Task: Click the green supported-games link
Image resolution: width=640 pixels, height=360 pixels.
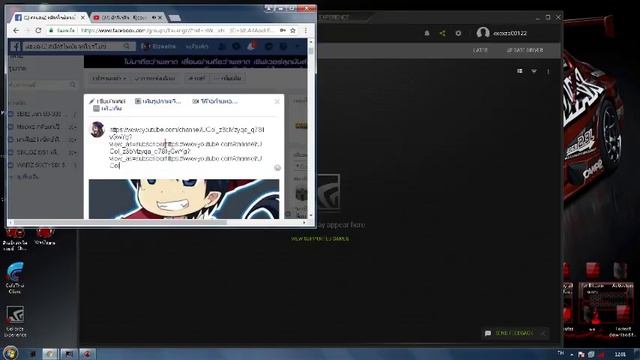Action: point(320,239)
